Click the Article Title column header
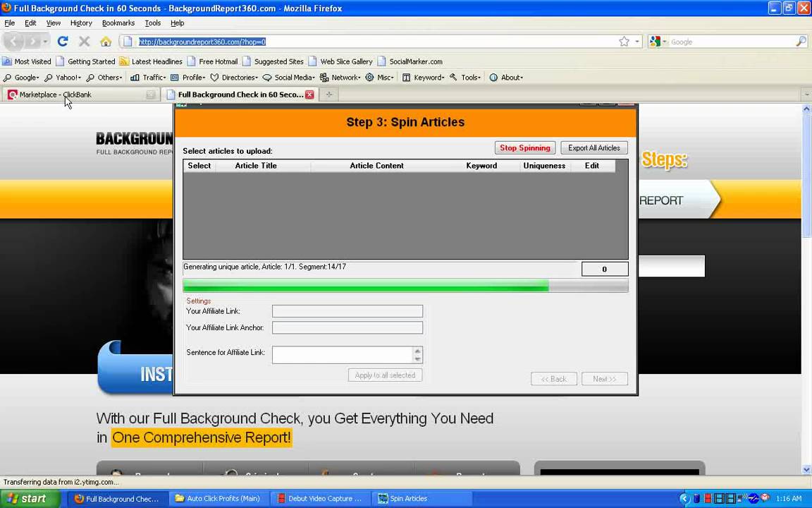The image size is (812, 508). pos(256,166)
